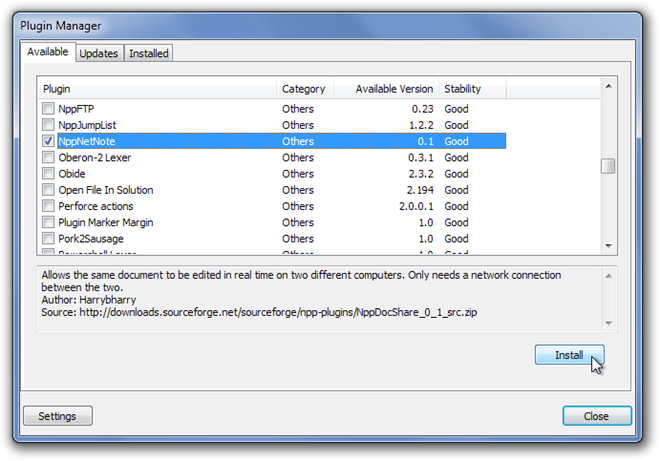660x461 pixels.
Task: Click description box scroll down arrow
Action: pos(608,323)
